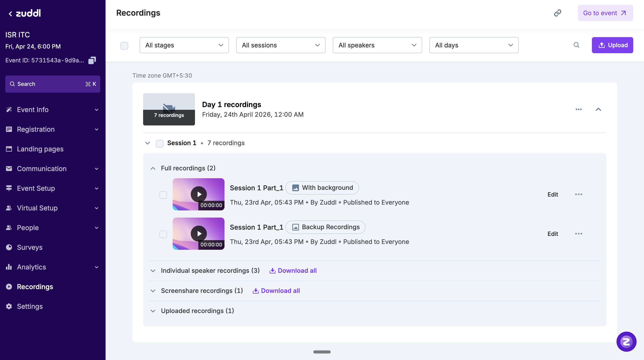Click the back arrow beside the zuddl logo

click(x=10, y=13)
